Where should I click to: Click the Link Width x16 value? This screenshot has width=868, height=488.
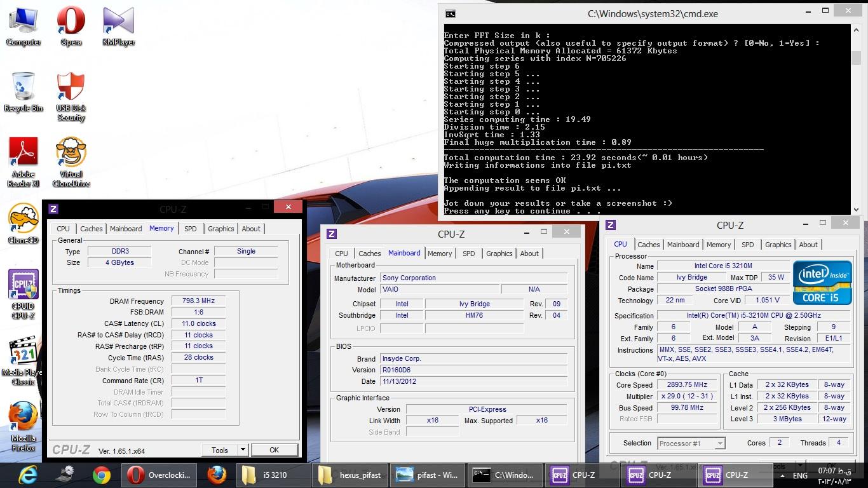click(x=432, y=420)
